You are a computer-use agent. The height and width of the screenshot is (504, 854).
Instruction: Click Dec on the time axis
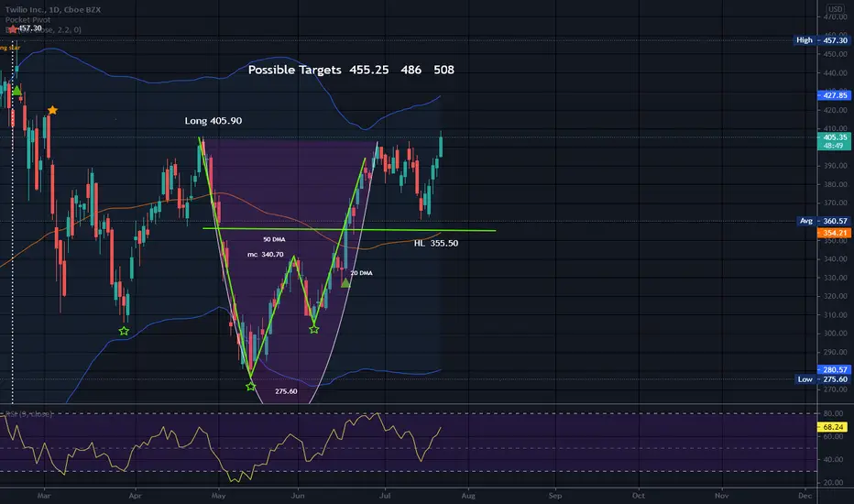pos(805,495)
